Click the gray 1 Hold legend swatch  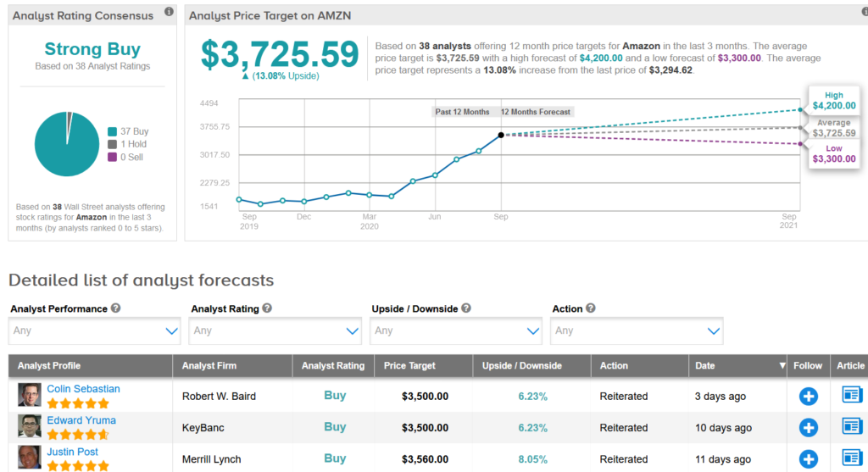113,144
